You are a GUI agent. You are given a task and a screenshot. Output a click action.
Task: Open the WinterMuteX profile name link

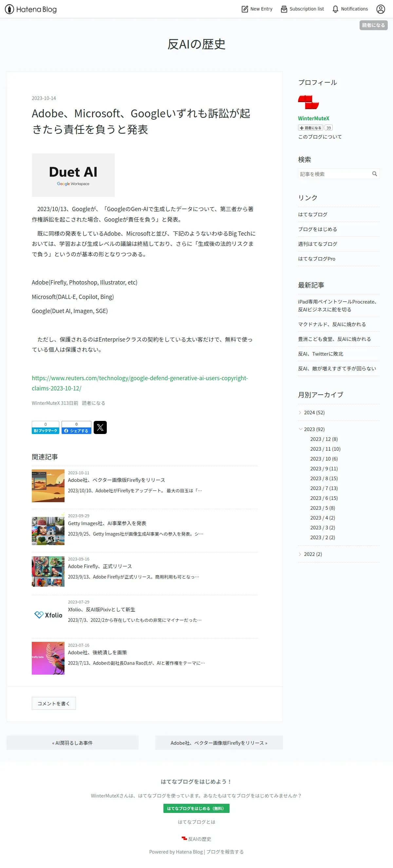point(313,118)
